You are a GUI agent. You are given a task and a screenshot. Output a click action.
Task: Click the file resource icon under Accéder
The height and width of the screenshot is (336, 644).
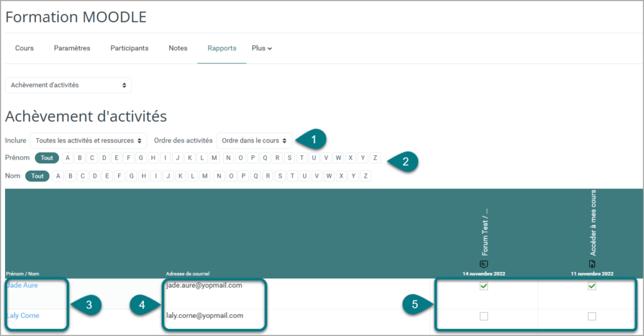pos(592,264)
